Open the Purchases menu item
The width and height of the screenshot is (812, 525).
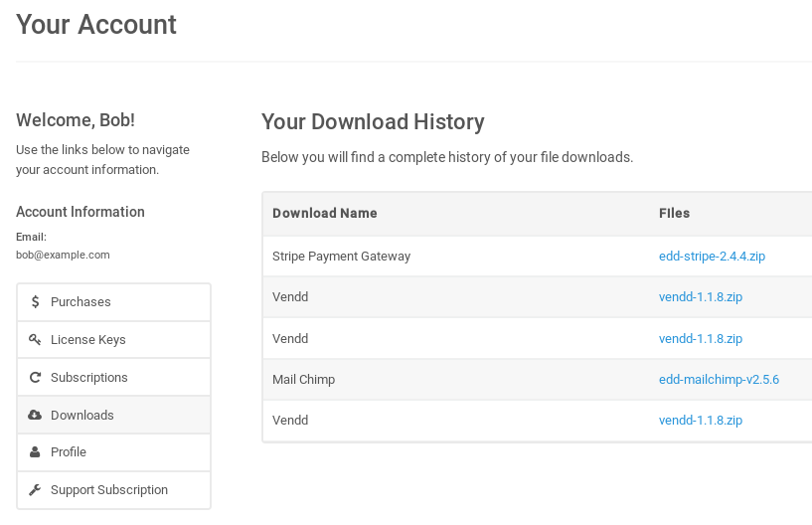pyautogui.click(x=81, y=302)
